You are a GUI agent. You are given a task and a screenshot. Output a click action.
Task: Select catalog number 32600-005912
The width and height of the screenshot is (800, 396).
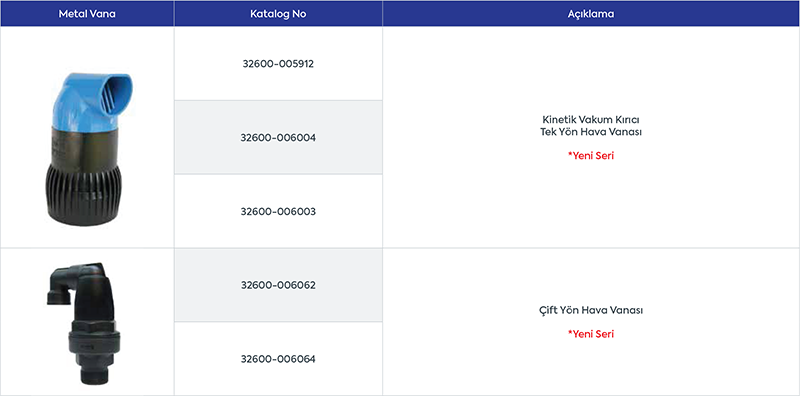(278, 64)
